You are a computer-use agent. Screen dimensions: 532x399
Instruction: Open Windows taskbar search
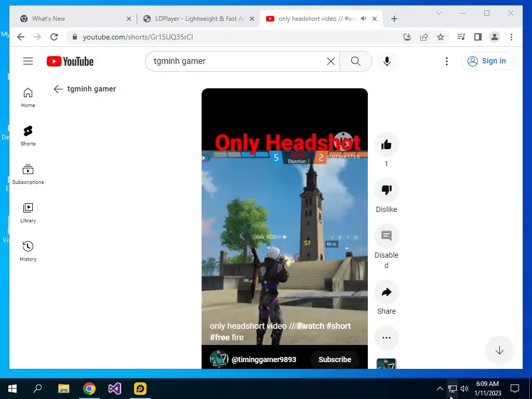(x=37, y=389)
